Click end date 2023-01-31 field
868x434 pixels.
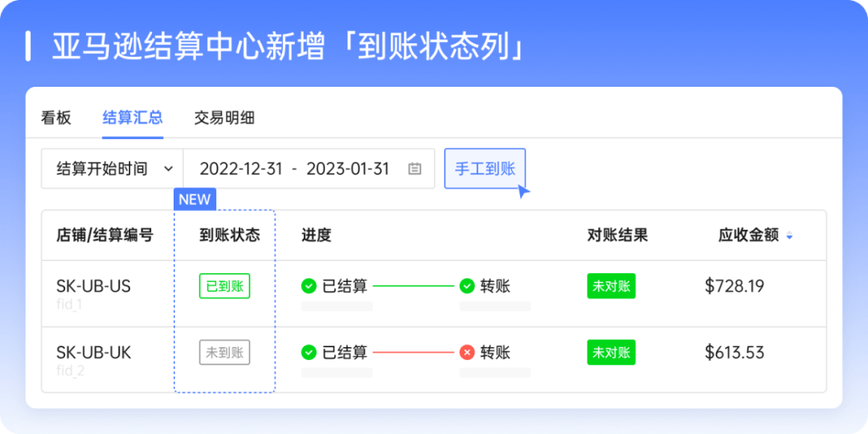click(348, 169)
